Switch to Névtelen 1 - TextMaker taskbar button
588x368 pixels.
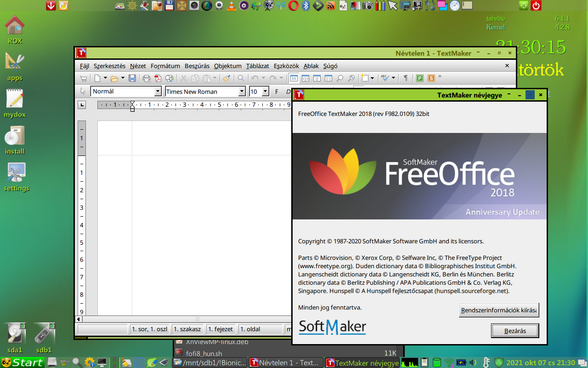285,362
